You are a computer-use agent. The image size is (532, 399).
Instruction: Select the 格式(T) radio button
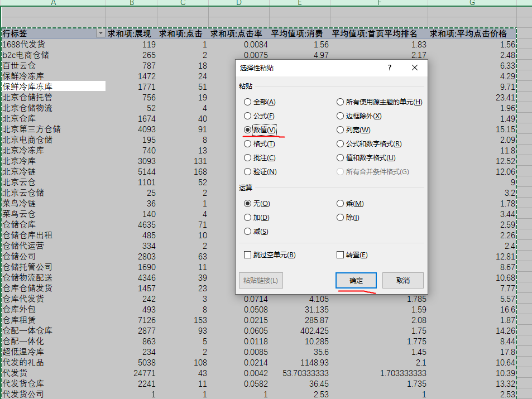(247, 144)
